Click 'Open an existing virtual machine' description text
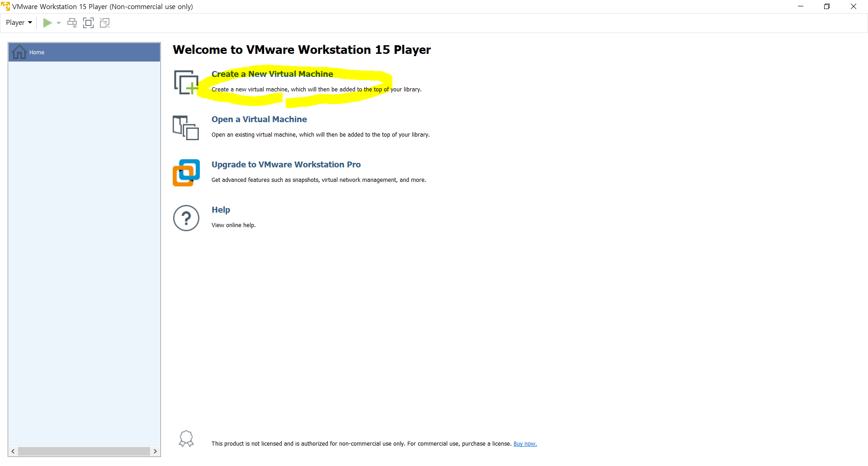Image resolution: width=868 pixels, height=466 pixels. (321, 135)
